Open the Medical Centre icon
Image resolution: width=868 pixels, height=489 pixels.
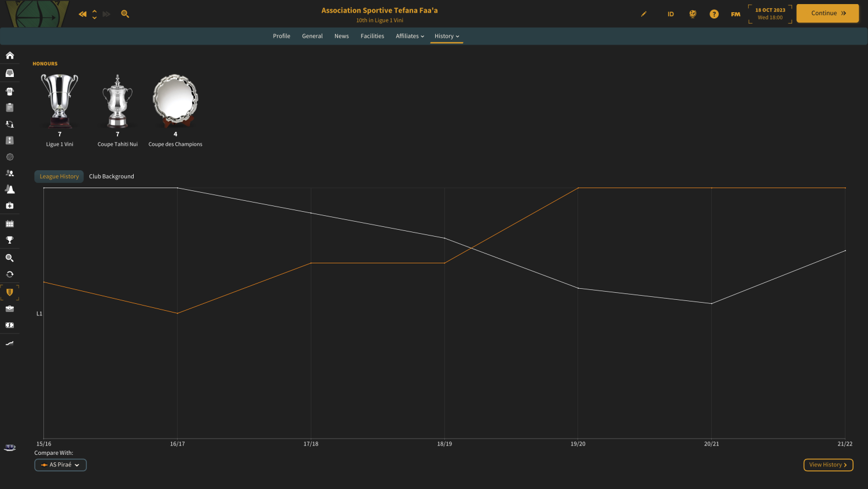click(x=10, y=205)
